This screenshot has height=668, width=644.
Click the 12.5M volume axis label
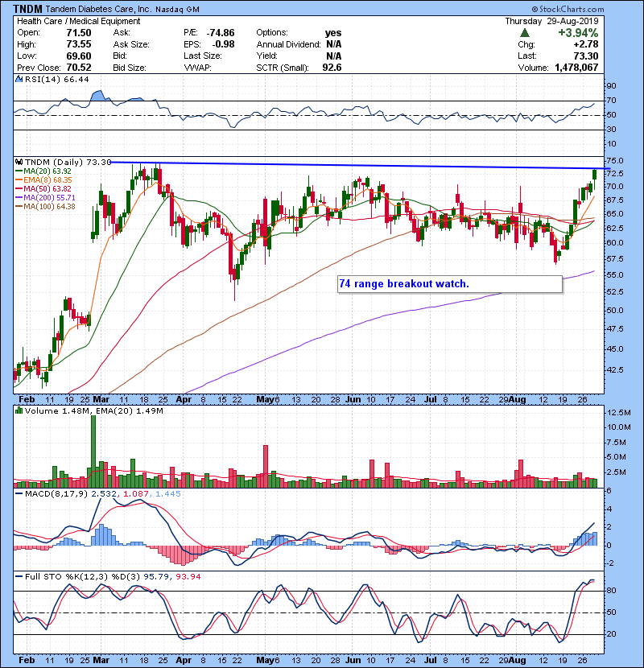[619, 412]
